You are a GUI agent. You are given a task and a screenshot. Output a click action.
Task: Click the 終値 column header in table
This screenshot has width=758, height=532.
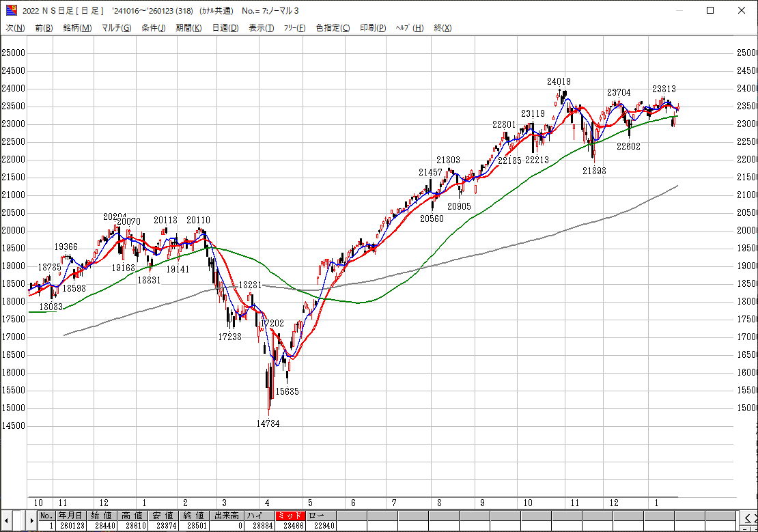(x=193, y=516)
